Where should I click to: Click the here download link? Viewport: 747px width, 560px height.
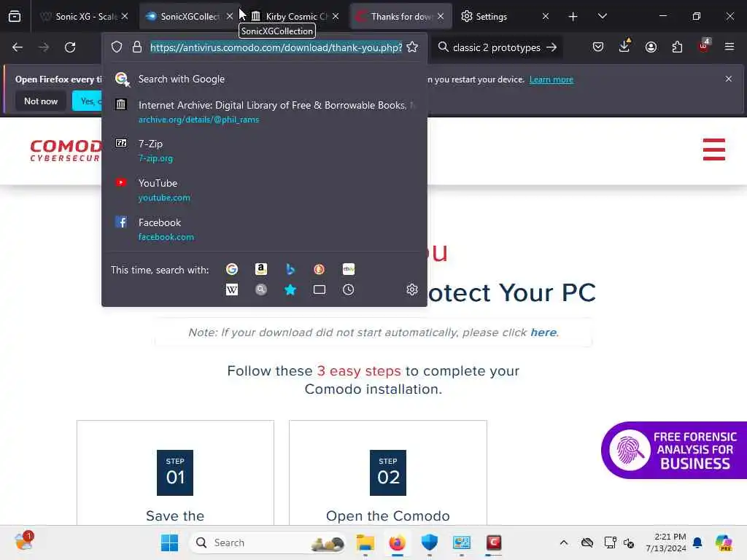pos(543,332)
